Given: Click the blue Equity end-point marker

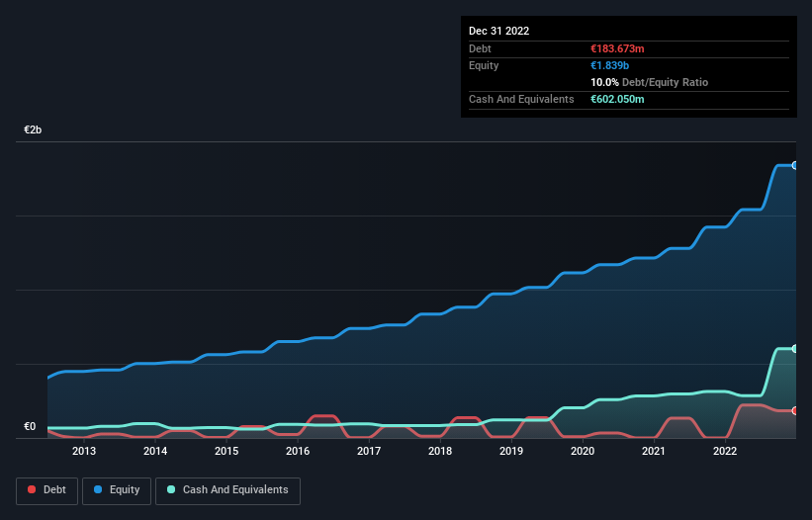Looking at the screenshot, I should point(795,165).
